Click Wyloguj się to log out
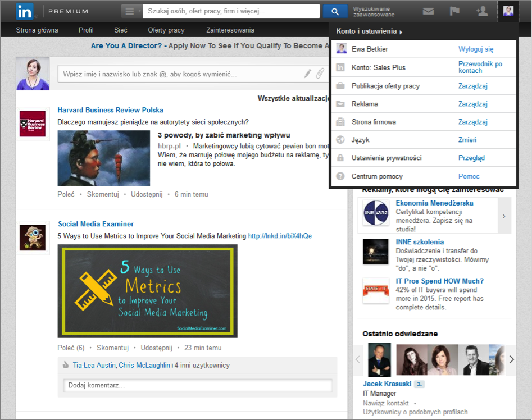The image size is (532, 420). click(476, 49)
